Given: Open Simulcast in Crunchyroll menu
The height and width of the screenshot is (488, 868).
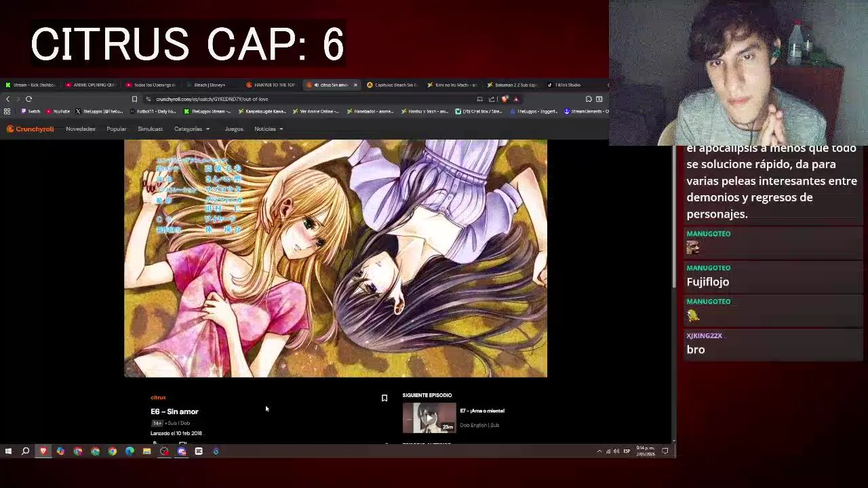Looking at the screenshot, I should [x=150, y=129].
